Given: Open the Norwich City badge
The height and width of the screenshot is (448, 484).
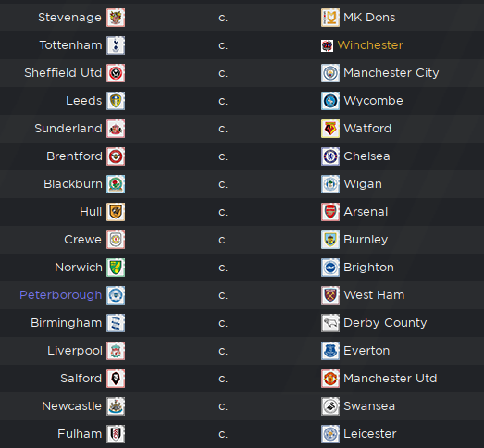Looking at the screenshot, I should pos(116,268).
